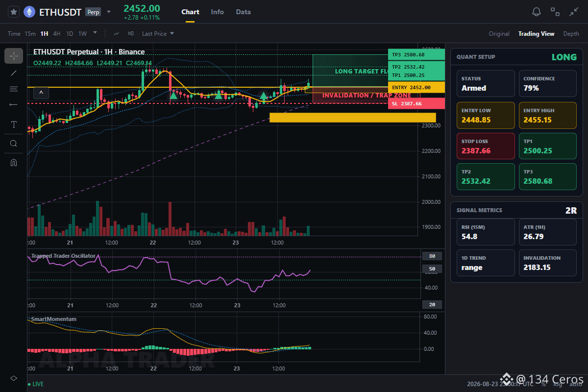Add ETHUSDT to favorites with the star
The height and width of the screenshot is (392, 588).
pos(14,12)
